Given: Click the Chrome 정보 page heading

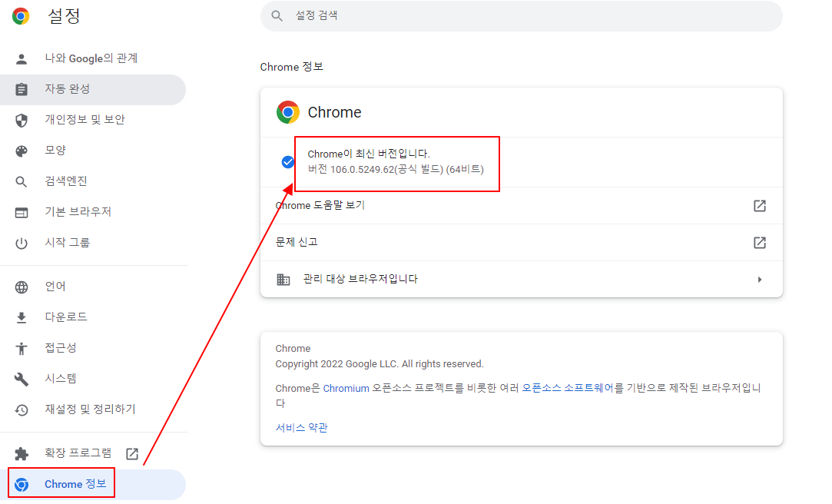Looking at the screenshot, I should (291, 67).
